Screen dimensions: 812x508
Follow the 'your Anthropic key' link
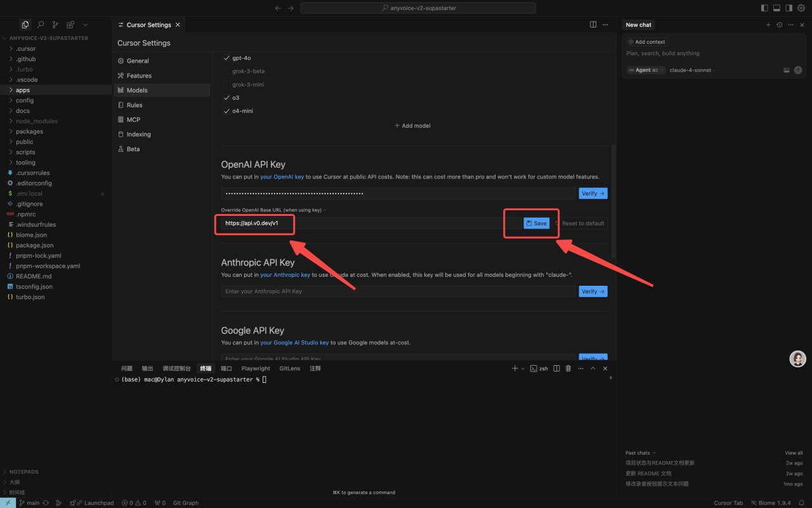point(285,275)
